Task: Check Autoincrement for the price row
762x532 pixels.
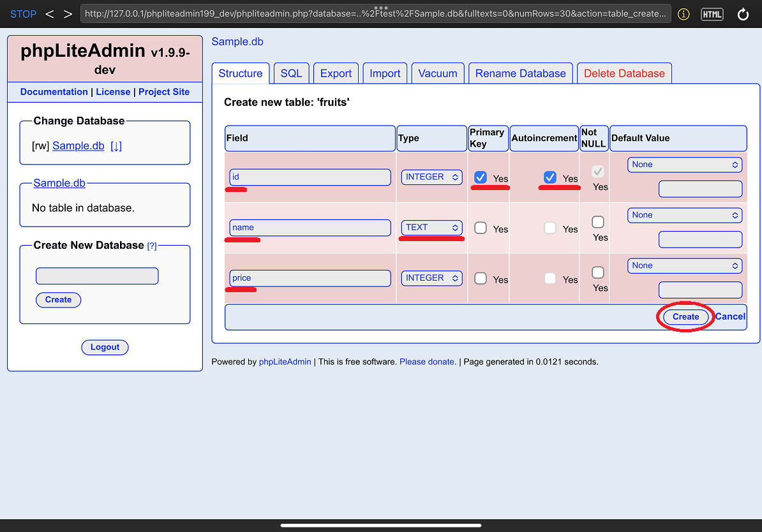Action: (550, 278)
